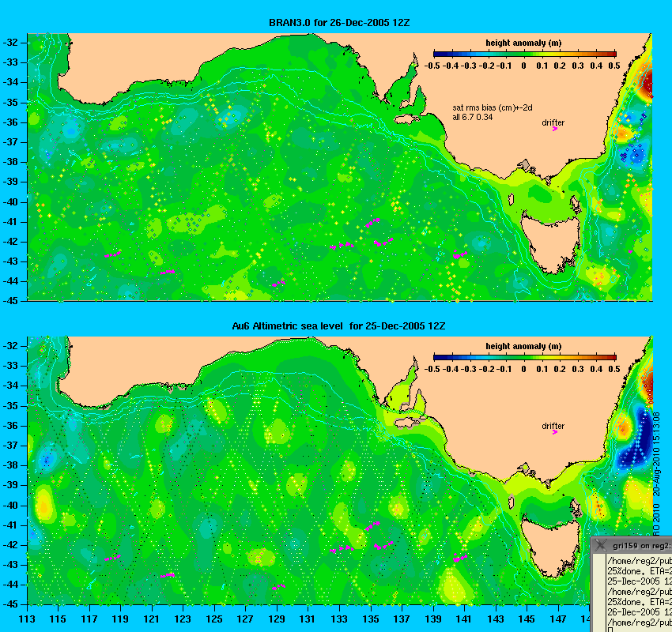This screenshot has height=632, width=672.
Task: Click the 'BRAN3.0 for 26-Dec-2005 12Z' title
Action: [x=339, y=23]
